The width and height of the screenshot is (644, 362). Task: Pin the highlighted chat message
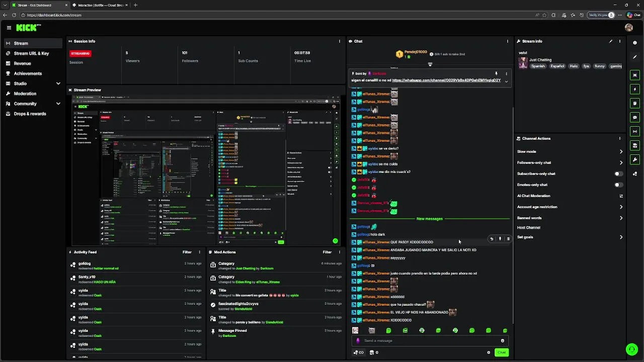(x=500, y=239)
